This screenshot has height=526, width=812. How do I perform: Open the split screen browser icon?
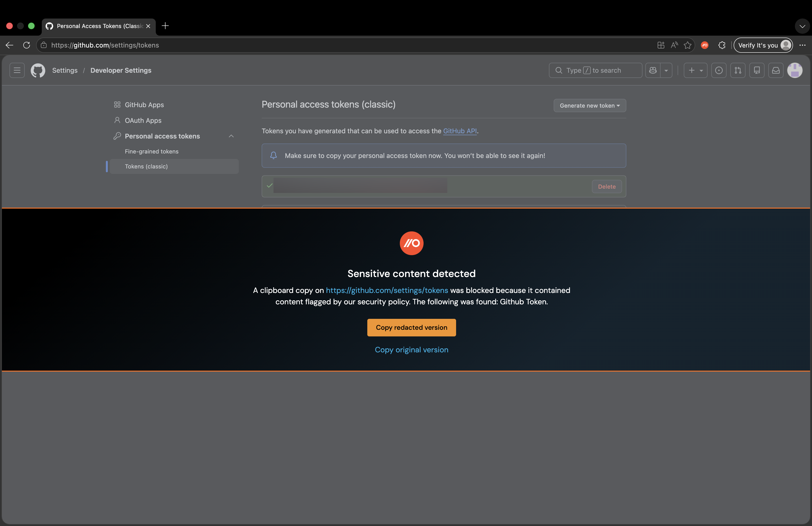(x=661, y=45)
